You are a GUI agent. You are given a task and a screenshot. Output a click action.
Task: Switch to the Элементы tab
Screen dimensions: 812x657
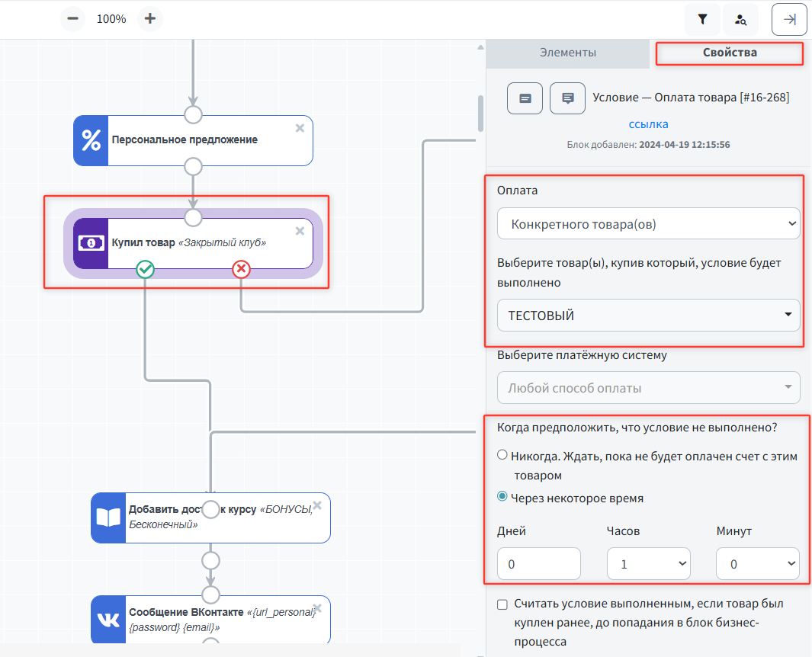568,53
